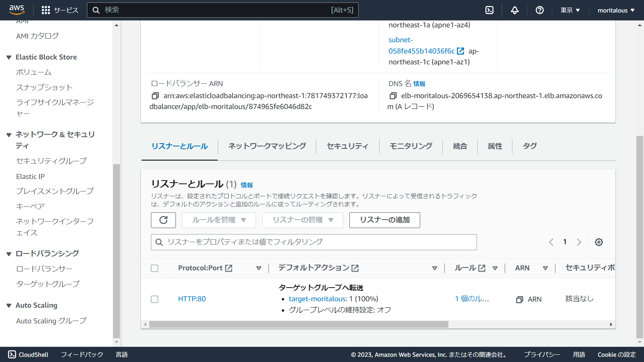Open the notifications bell
The height and width of the screenshot is (362, 644).
click(514, 10)
